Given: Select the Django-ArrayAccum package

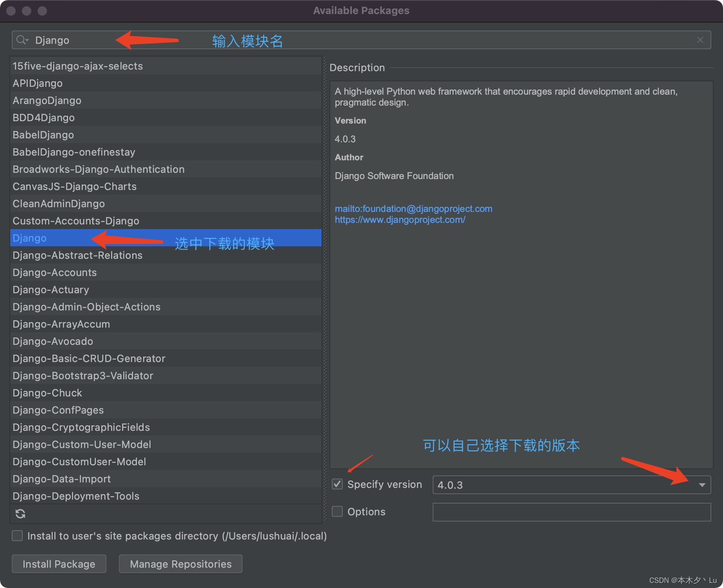Looking at the screenshot, I should tap(166, 324).
